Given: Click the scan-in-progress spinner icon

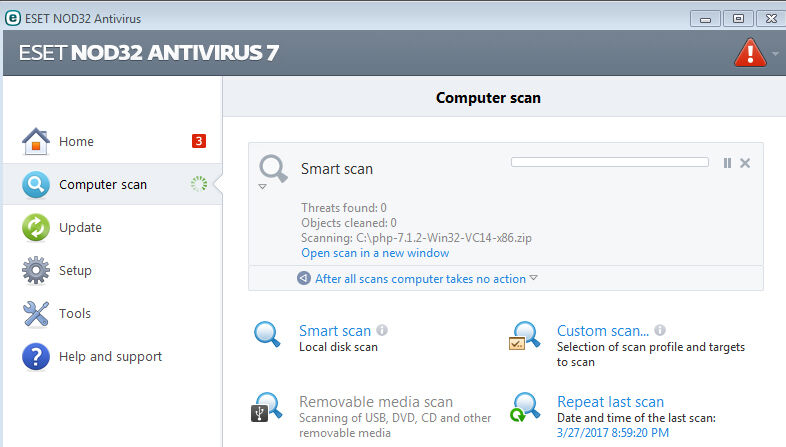Looking at the screenshot, I should (199, 184).
